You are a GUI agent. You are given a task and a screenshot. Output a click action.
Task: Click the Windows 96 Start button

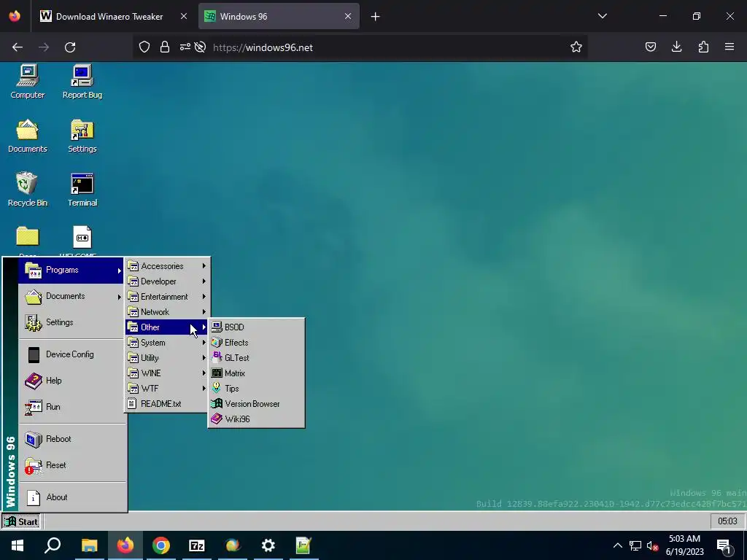click(21, 521)
